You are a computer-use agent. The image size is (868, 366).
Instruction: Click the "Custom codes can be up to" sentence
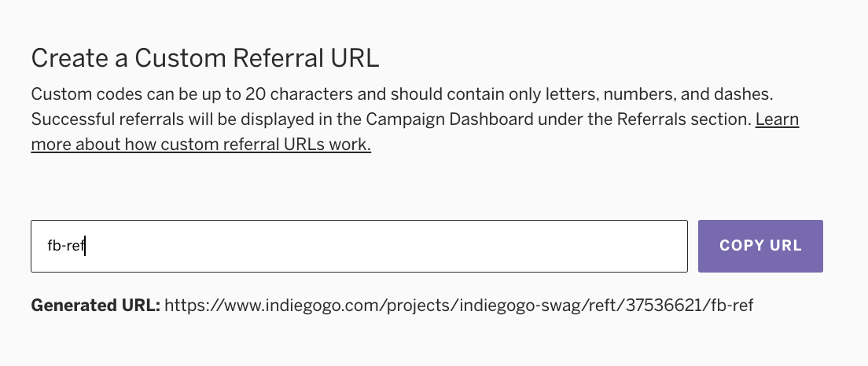118,95
